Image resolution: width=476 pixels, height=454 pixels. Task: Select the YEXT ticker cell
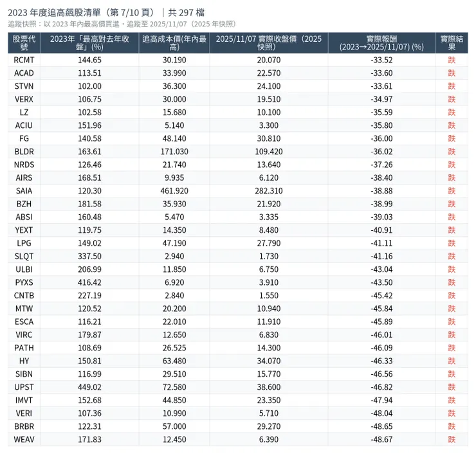click(x=24, y=230)
